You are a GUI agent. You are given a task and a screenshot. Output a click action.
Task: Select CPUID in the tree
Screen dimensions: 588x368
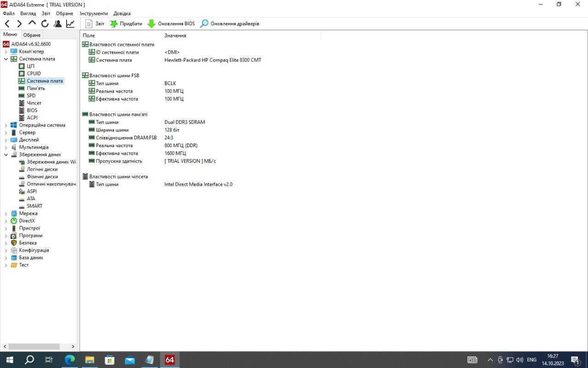click(34, 74)
